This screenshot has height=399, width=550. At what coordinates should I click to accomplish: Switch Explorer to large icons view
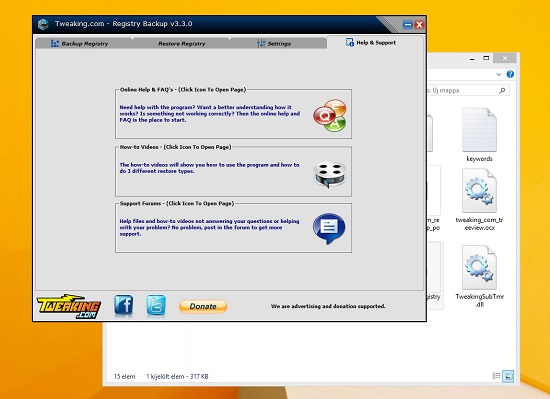click(508, 376)
